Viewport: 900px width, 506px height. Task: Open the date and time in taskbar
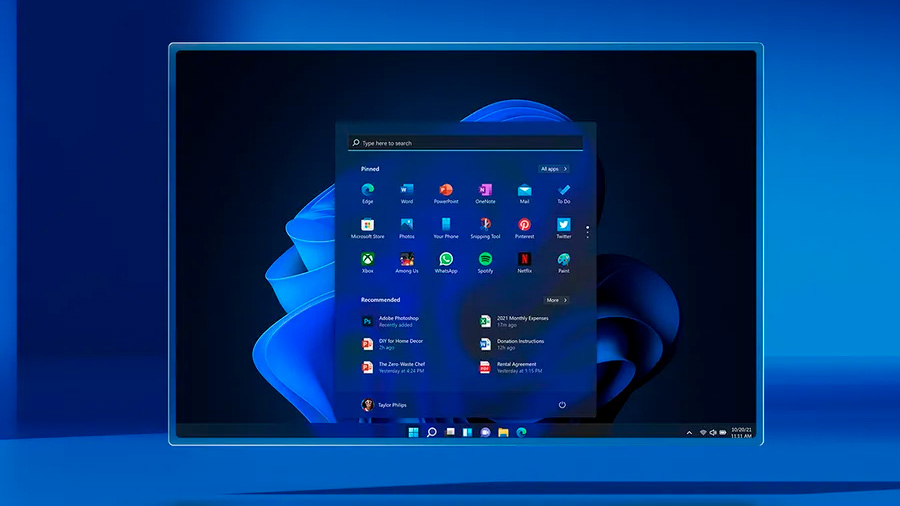coord(741,433)
